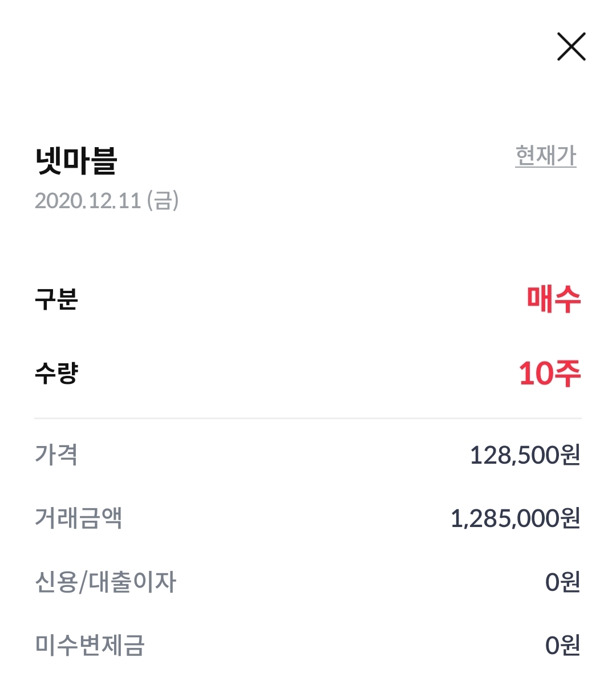Select the 128,500원 price value
Screen dimensions: 616x689
coord(524,455)
